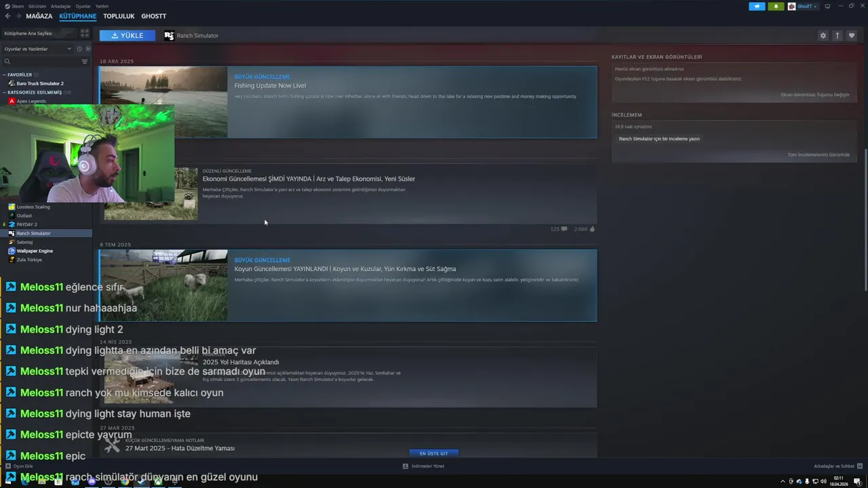Click the library search magnifier icon

pos(7,62)
